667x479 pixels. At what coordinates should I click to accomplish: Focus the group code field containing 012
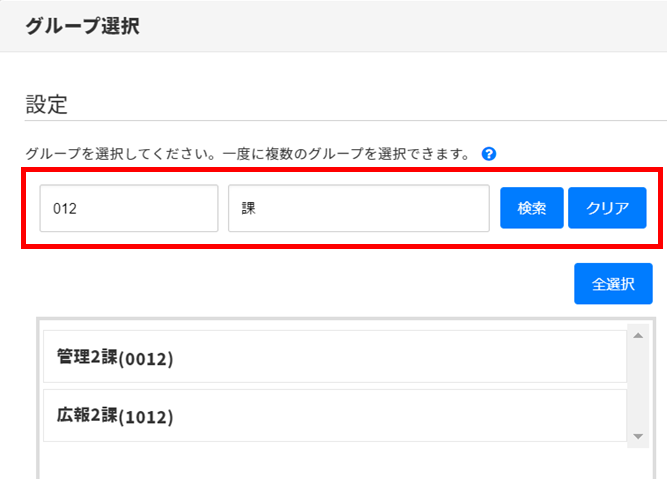[129, 209]
